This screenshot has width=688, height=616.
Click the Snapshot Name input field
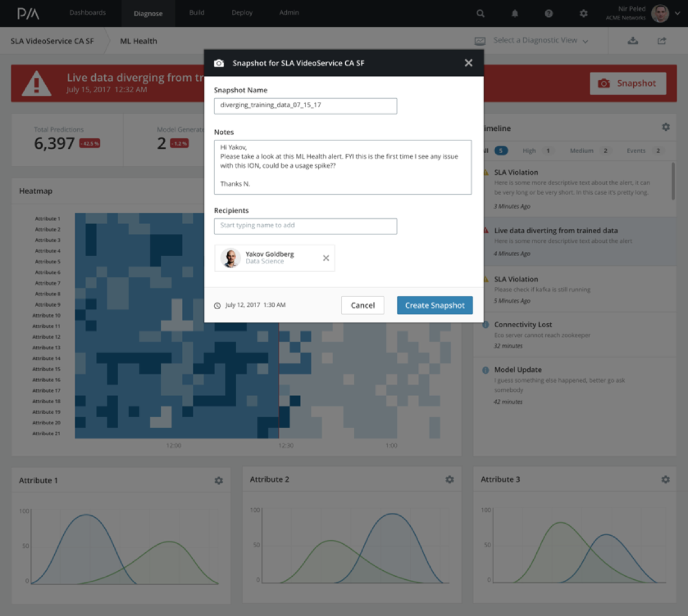click(305, 106)
